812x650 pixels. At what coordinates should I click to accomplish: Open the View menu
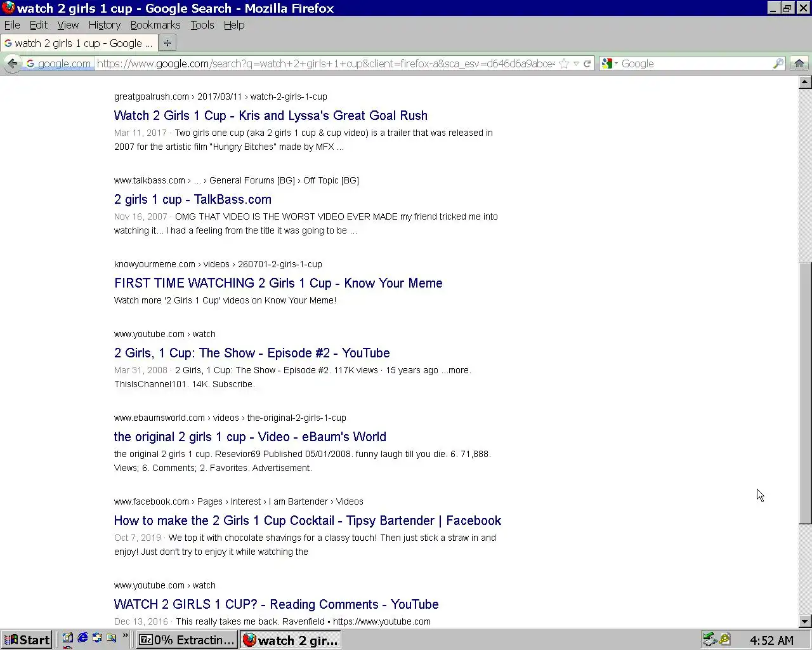68,25
